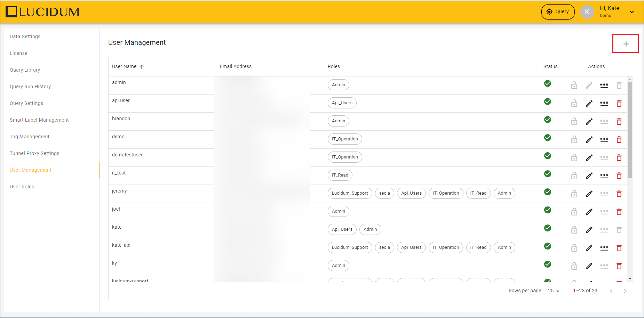Click IT_Operation chip in demo row
Viewport: 644px width, 318px height.
(345, 139)
